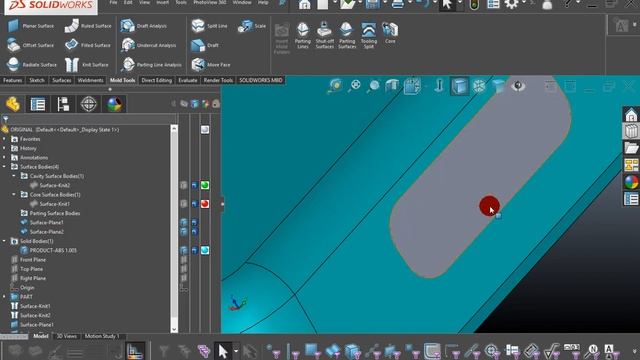
Task: Click the feature tree scrollbar down arrow
Action: [x=174, y=329]
